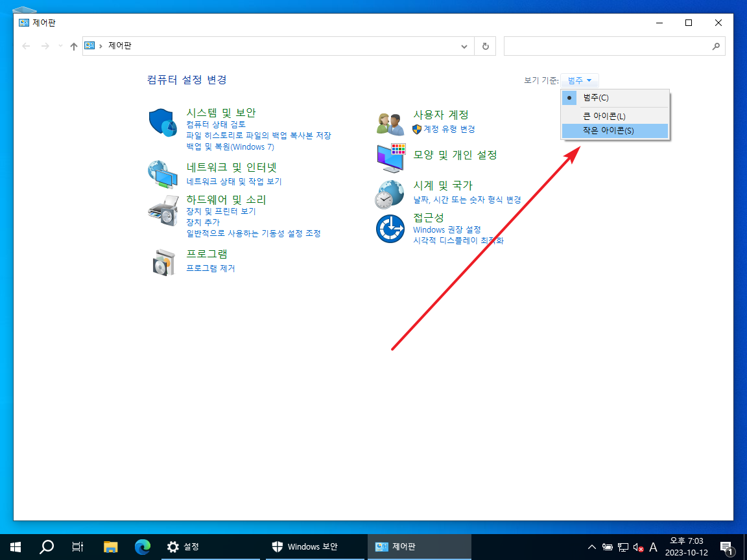The width and height of the screenshot is (747, 560).
Task: Open Task View on the taskbar
Action: (x=78, y=546)
